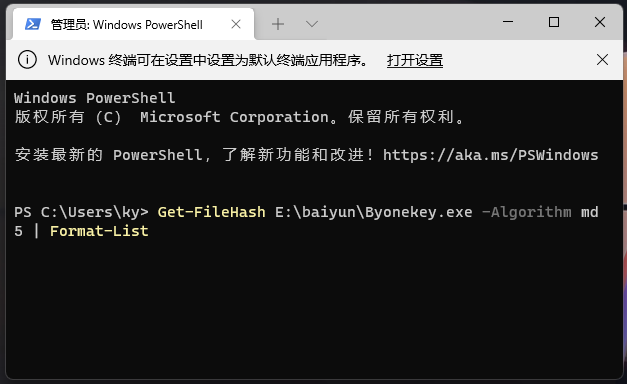The image size is (627, 384).
Task: Maximize the terminal window
Action: pos(554,22)
